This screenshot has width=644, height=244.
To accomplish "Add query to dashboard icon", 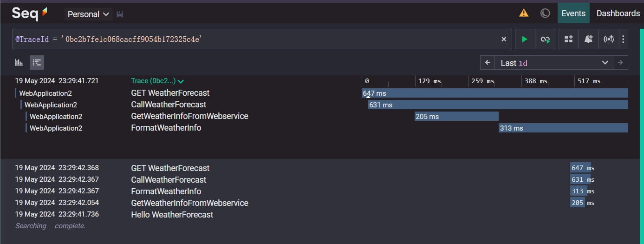I will pyautogui.click(x=569, y=40).
